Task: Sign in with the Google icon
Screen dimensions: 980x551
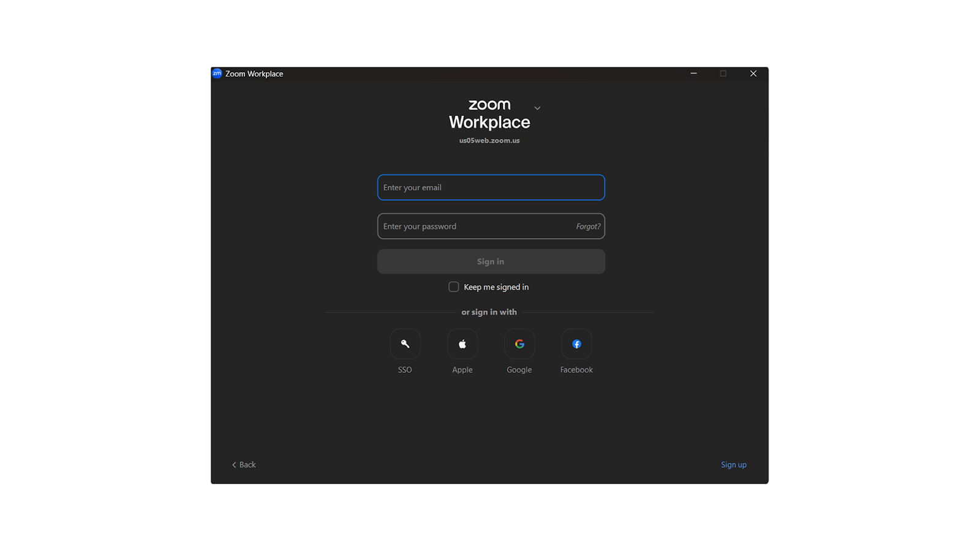Action: 519,344
